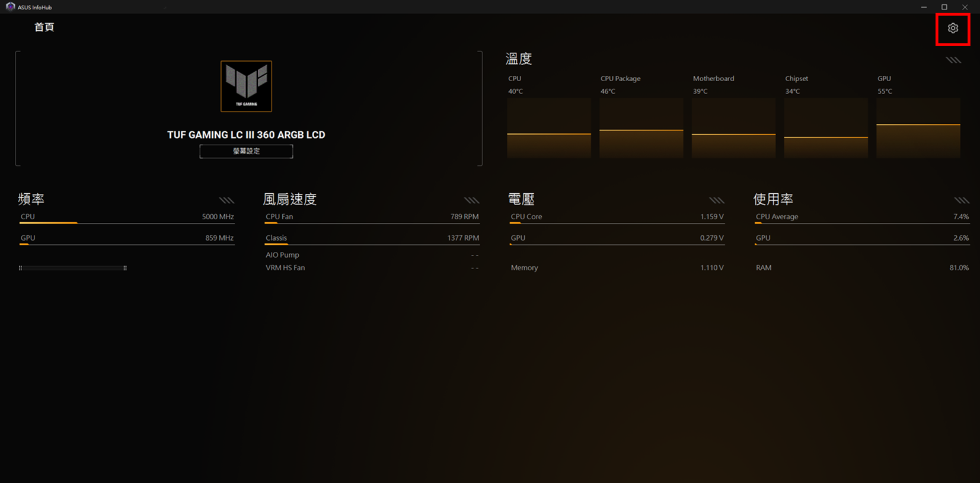This screenshot has width=980, height=483.
Task: Click the stripe icon beside 溫度 heading
Action: pos(953,60)
